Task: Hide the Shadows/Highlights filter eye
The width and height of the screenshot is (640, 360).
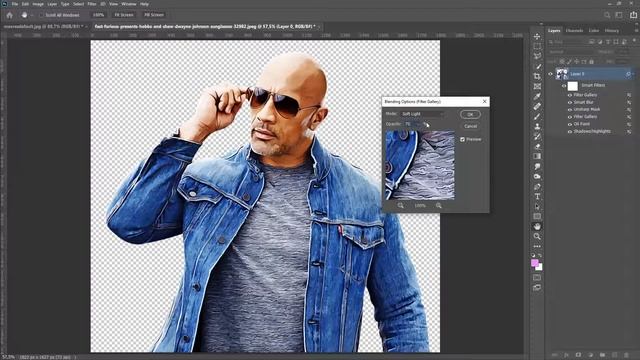Action: [570, 131]
